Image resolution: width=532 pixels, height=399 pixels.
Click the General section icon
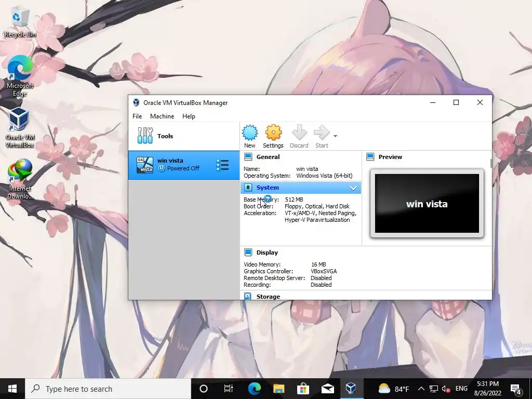[248, 157]
